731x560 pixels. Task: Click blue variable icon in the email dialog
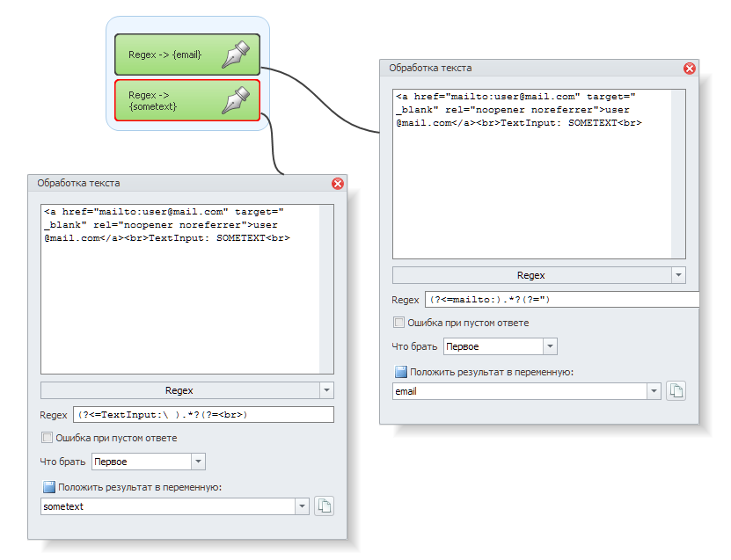(x=401, y=372)
